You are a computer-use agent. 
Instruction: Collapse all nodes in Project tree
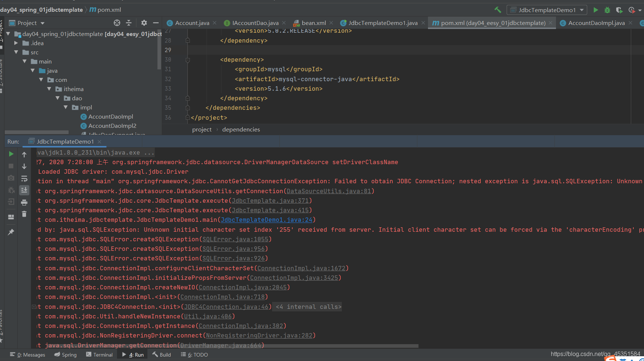point(129,23)
